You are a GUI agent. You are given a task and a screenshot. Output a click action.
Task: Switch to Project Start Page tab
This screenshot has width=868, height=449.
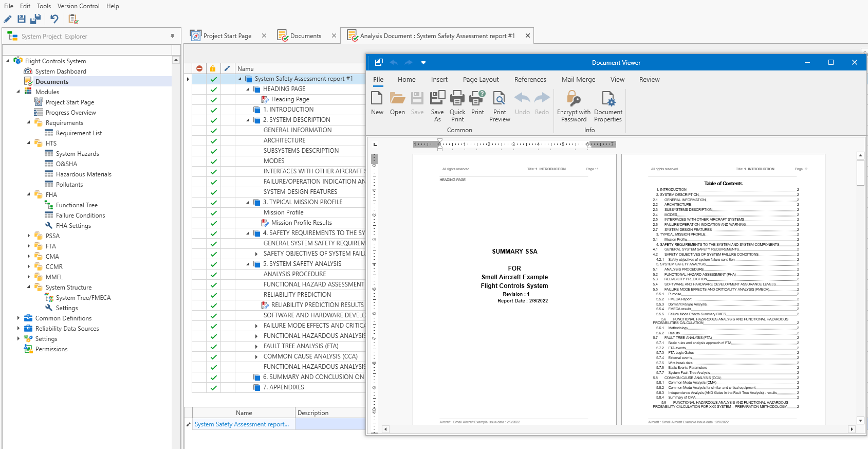tap(227, 36)
